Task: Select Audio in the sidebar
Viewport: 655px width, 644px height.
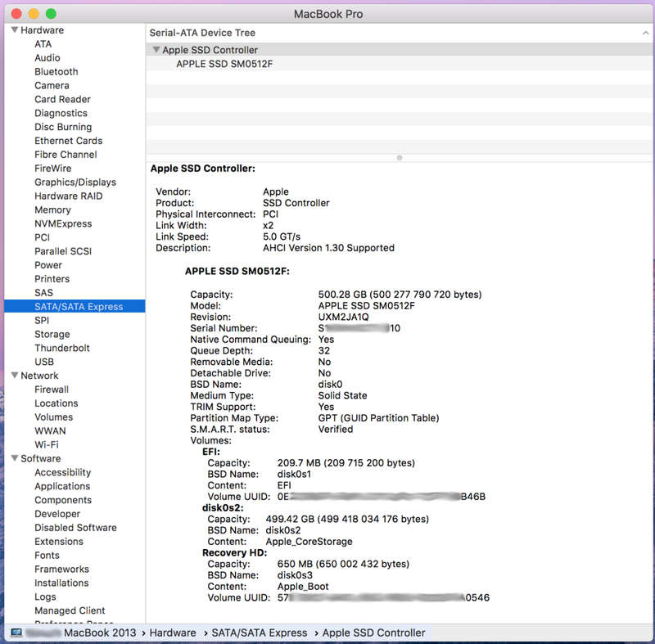Action: pyautogui.click(x=47, y=57)
